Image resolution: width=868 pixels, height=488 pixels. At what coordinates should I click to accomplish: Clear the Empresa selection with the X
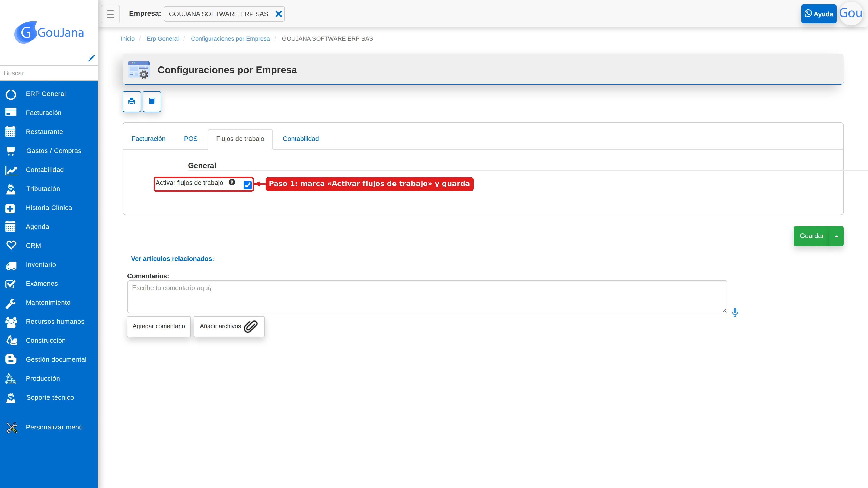point(279,14)
